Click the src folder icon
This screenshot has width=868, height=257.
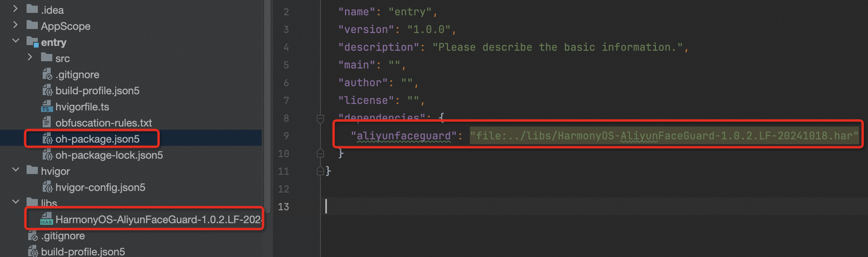[x=47, y=57]
